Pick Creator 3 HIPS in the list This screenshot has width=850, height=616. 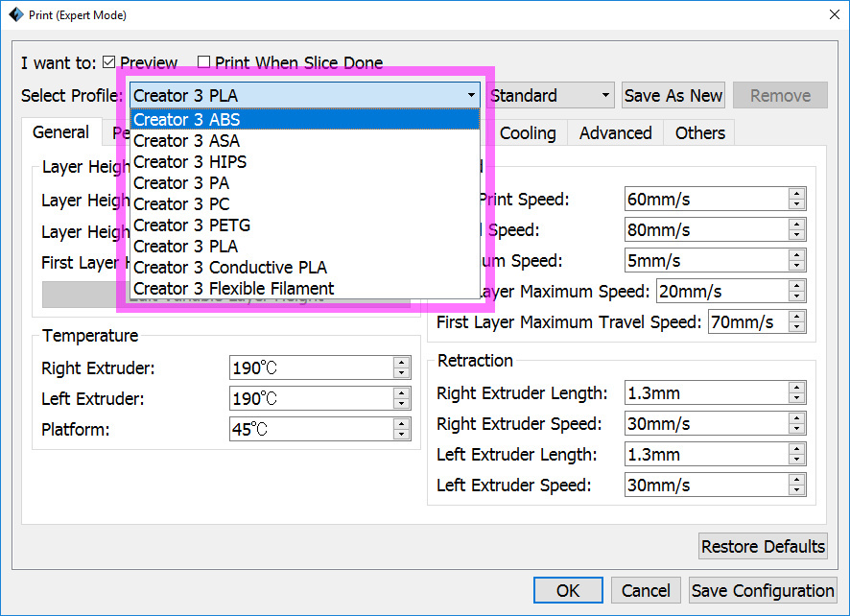[x=305, y=161]
